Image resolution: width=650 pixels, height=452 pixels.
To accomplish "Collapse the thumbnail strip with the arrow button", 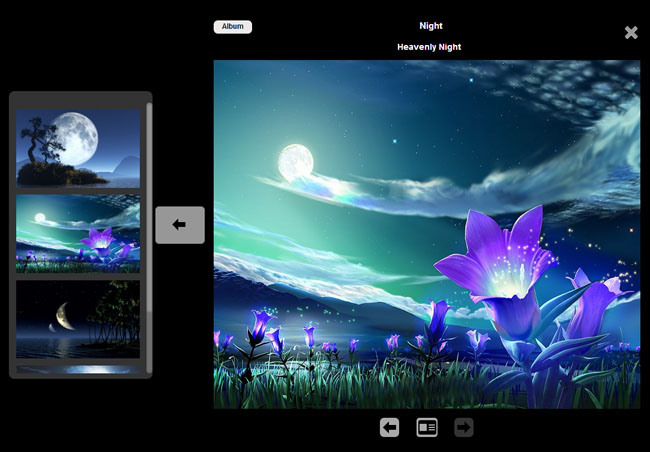I will (x=180, y=225).
